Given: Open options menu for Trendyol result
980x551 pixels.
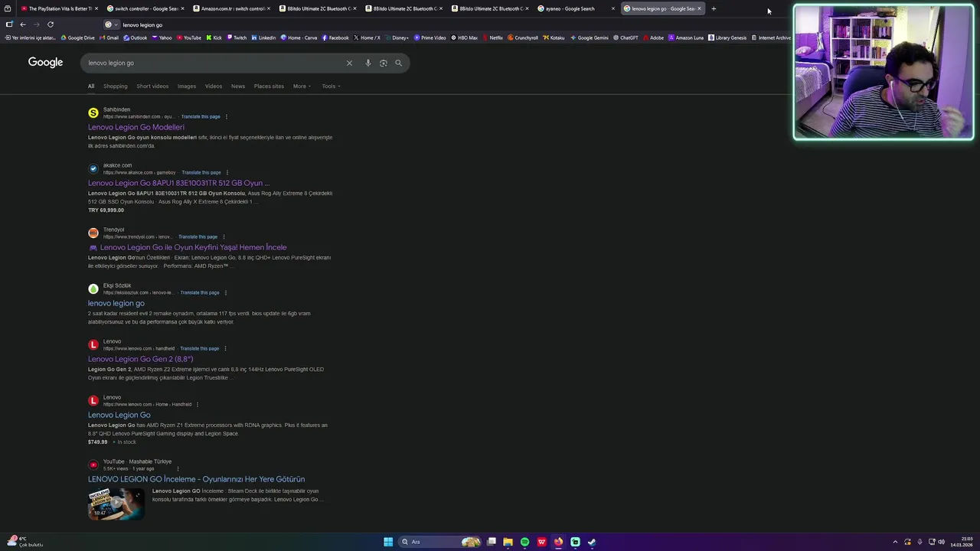Looking at the screenshot, I should point(224,237).
